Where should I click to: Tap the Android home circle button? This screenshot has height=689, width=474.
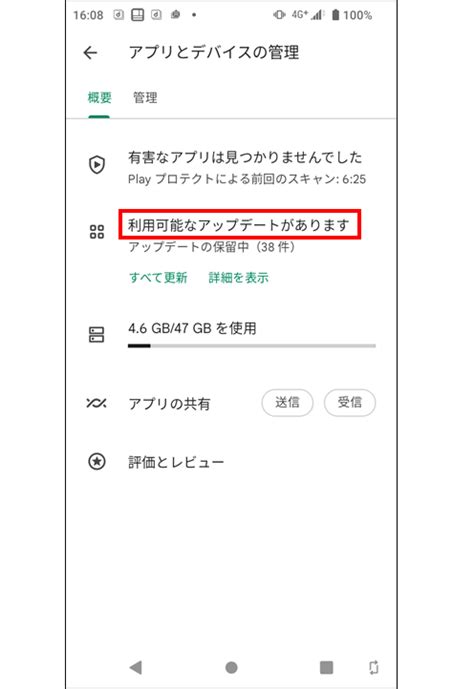pyautogui.click(x=232, y=667)
